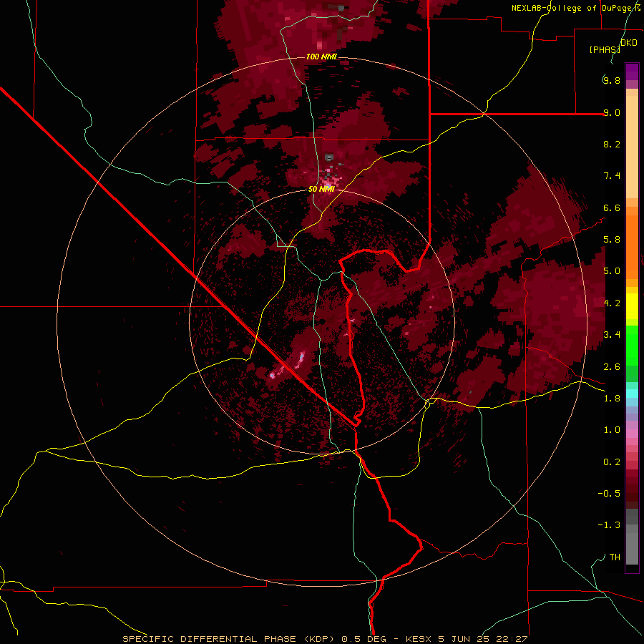Screen dimensions: 644x644
Task: Click the 5.0 value on color scale
Action: point(612,271)
